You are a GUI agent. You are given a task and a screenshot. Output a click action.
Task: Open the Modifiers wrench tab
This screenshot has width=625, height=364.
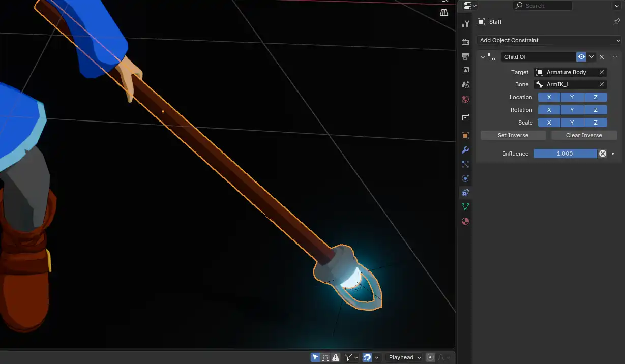tap(465, 150)
